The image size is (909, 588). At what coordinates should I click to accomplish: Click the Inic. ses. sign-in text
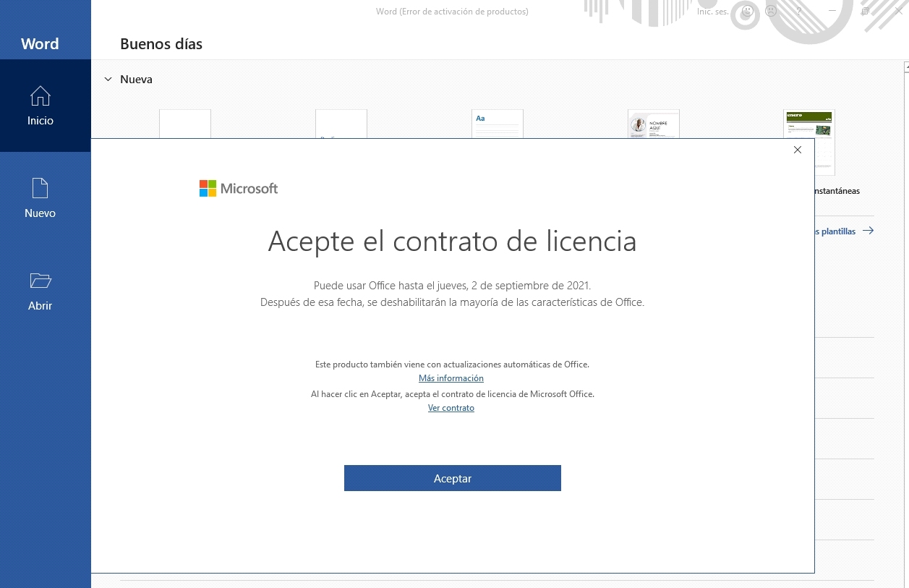point(712,12)
